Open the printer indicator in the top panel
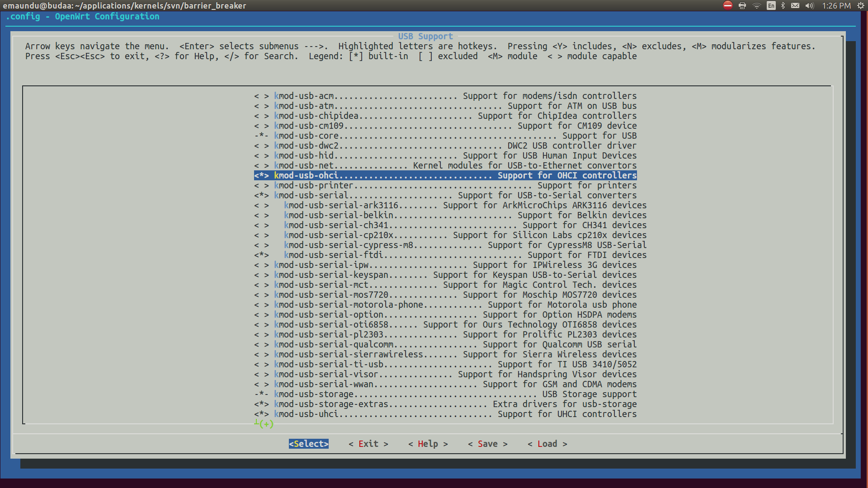868x488 pixels. (742, 5)
